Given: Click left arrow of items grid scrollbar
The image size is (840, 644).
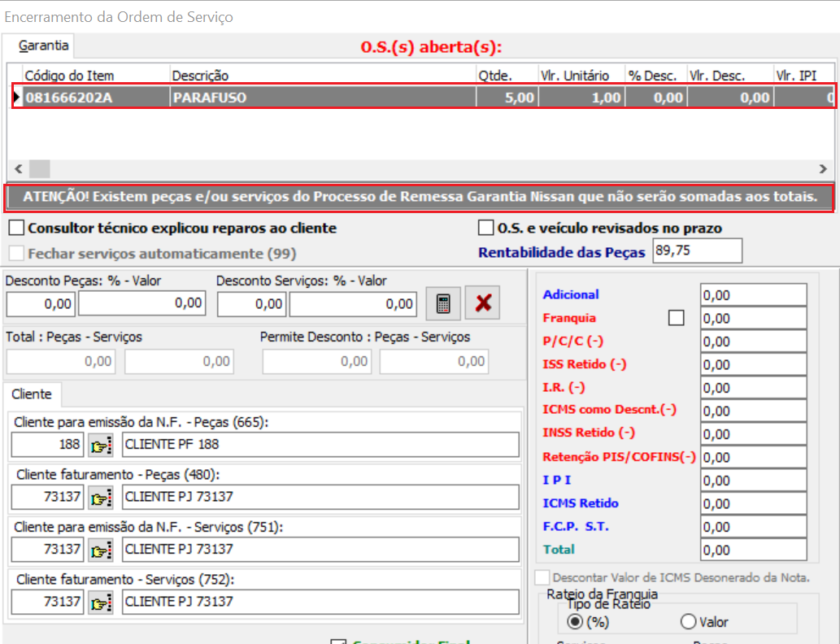Looking at the screenshot, I should tap(19, 169).
